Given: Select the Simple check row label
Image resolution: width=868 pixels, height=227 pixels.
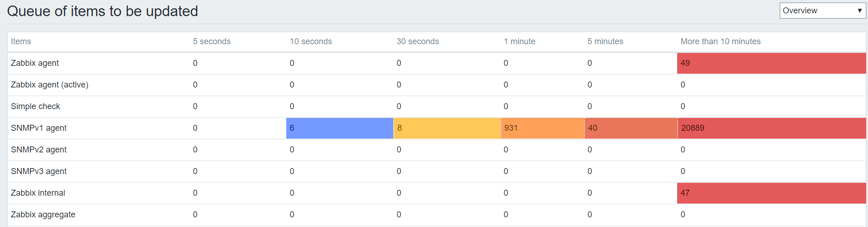Looking at the screenshot, I should point(35,106).
